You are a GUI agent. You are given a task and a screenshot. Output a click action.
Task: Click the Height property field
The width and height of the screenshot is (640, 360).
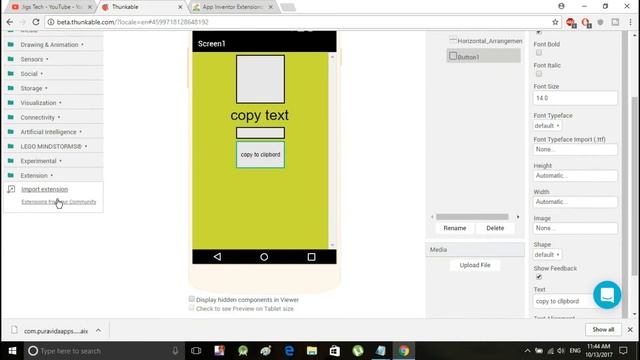575,176
